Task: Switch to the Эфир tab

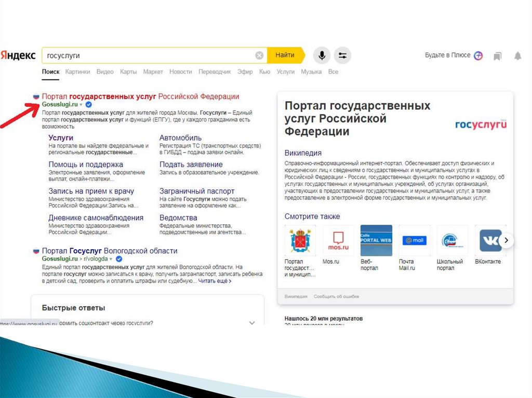Action: (245, 72)
